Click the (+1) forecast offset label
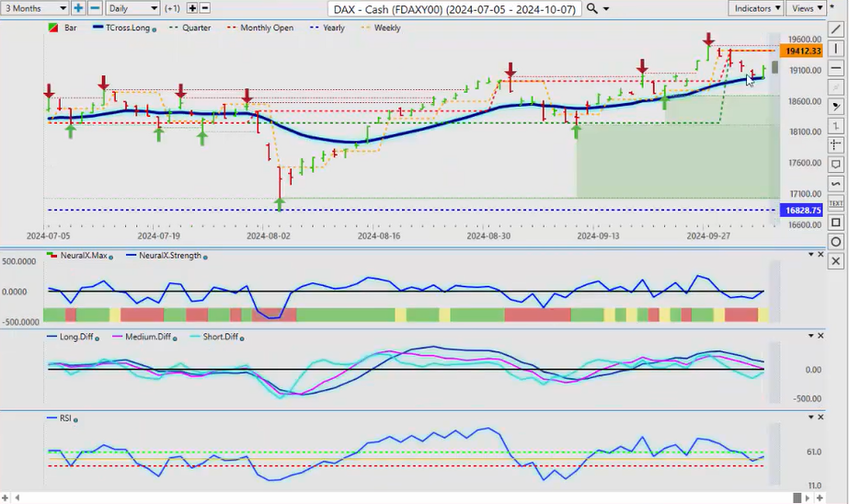 [x=172, y=8]
